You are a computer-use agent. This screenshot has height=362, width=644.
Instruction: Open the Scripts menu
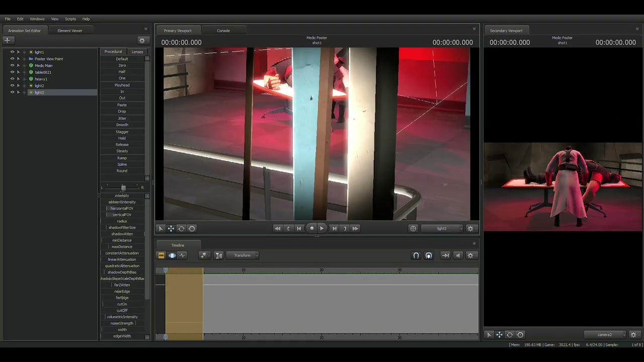tap(70, 19)
